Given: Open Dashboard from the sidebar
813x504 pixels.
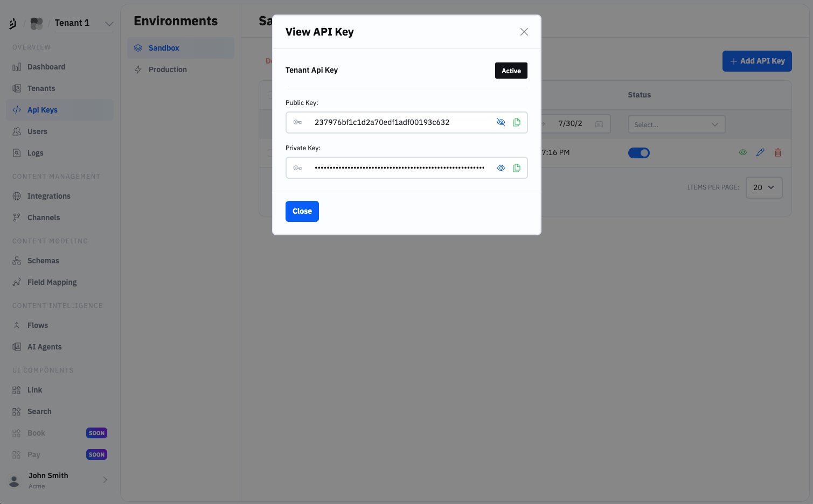Looking at the screenshot, I should pos(46,67).
